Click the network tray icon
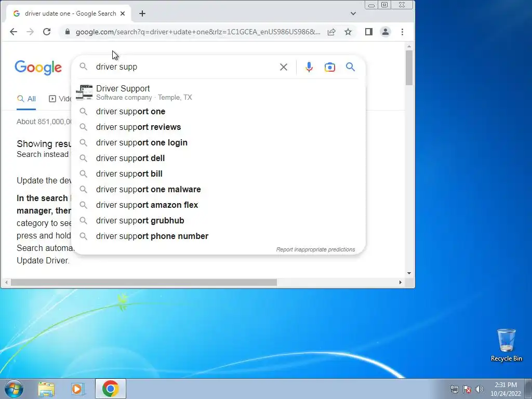Image resolution: width=532 pixels, height=399 pixels. tap(454, 389)
